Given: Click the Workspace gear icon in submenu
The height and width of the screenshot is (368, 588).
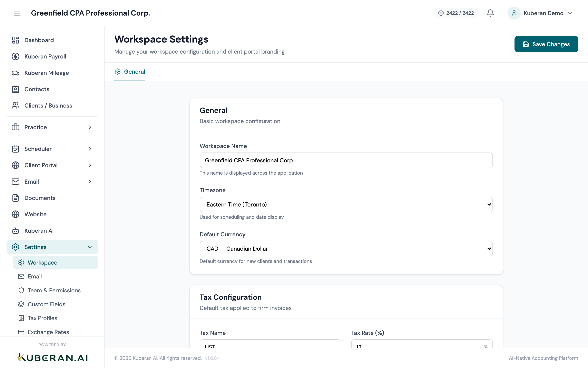Looking at the screenshot, I should click(x=21, y=263).
